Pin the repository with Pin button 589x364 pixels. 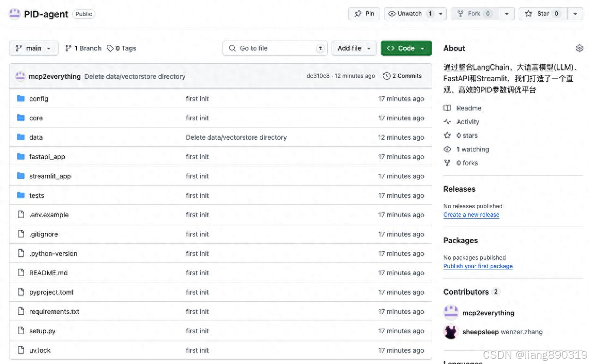[x=364, y=14]
